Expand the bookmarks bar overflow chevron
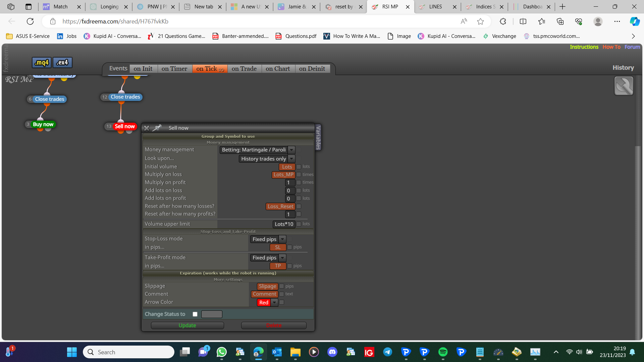This screenshot has width=644, height=362. [633, 36]
